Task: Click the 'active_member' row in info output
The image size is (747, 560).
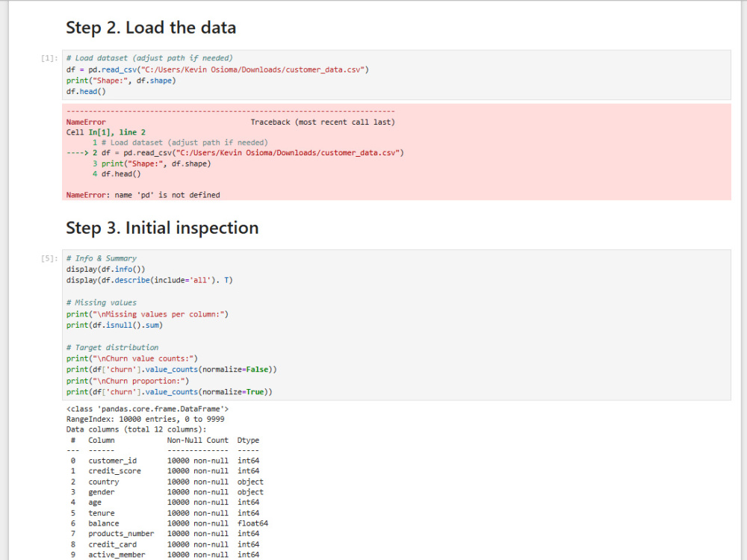Action: pos(165,555)
